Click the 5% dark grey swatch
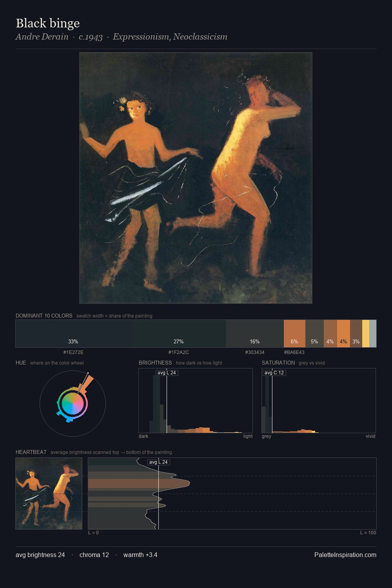This screenshot has width=392, height=588. click(x=314, y=334)
